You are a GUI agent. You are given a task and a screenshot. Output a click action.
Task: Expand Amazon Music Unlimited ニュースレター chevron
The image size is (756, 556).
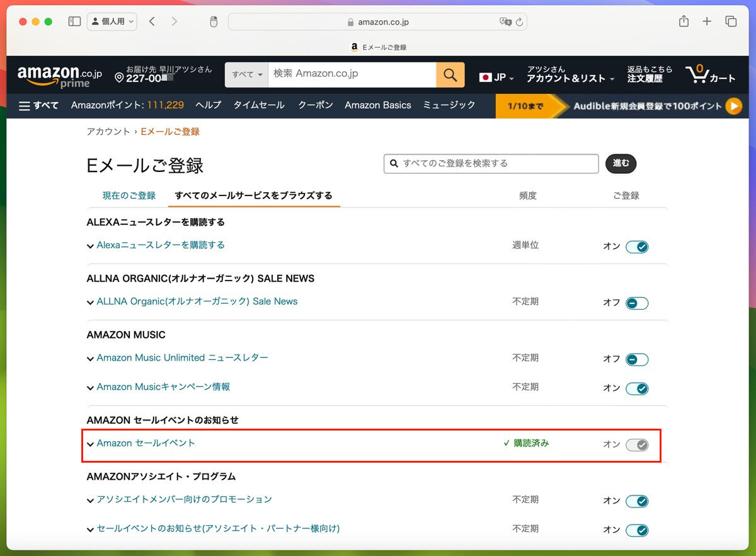[91, 359]
